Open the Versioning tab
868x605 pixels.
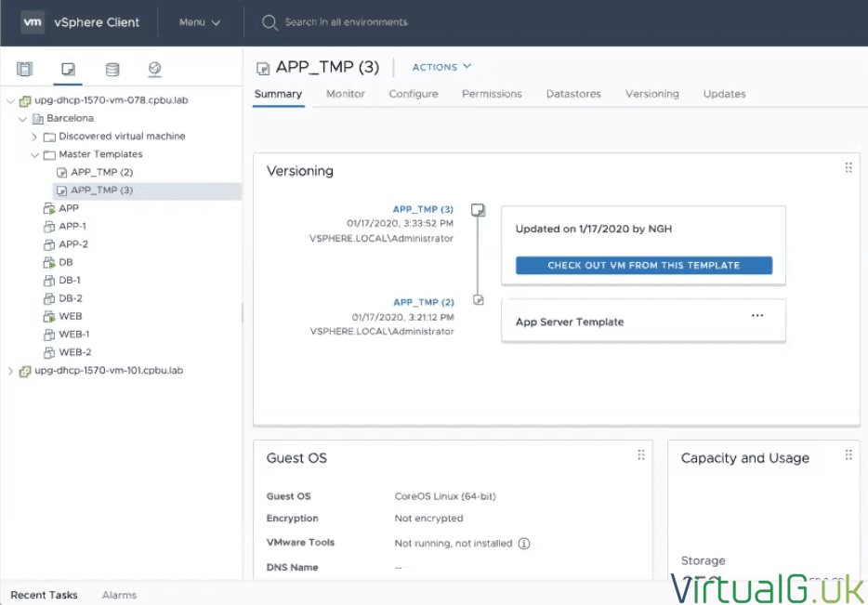[x=652, y=94]
